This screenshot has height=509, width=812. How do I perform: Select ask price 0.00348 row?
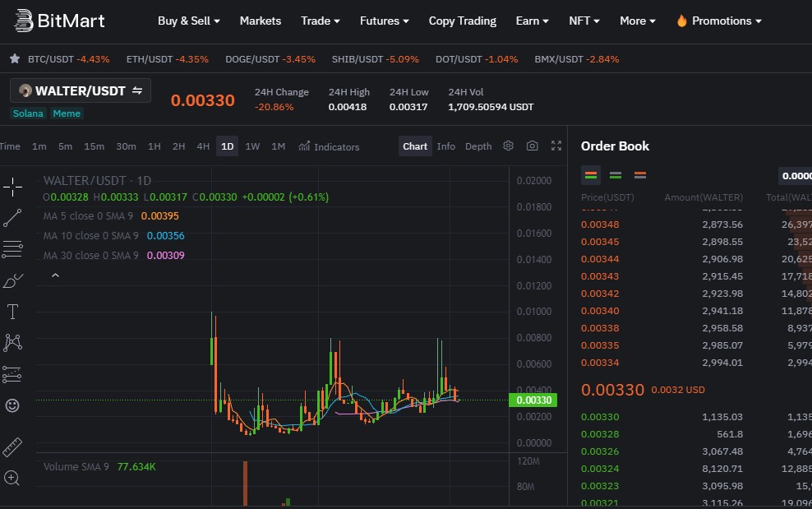click(x=696, y=224)
